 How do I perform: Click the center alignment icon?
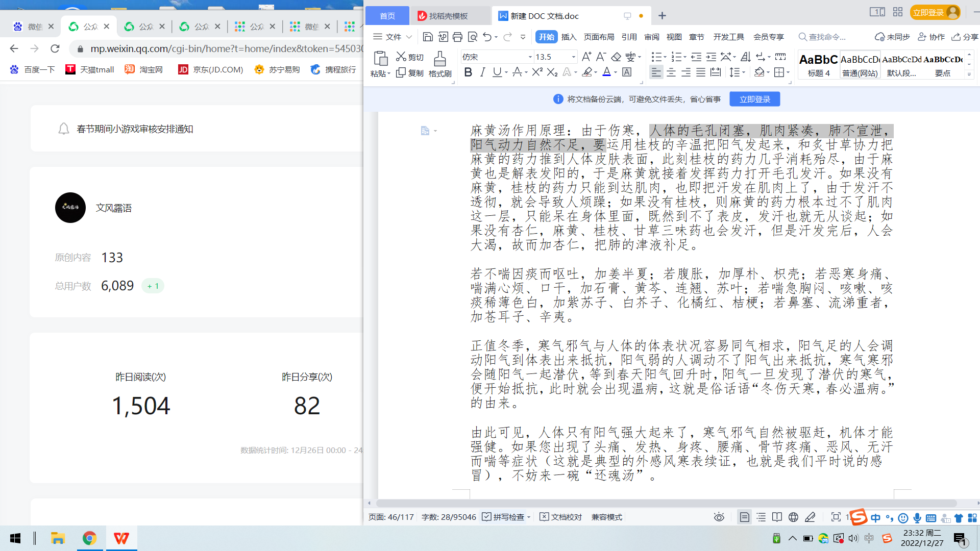click(x=671, y=72)
